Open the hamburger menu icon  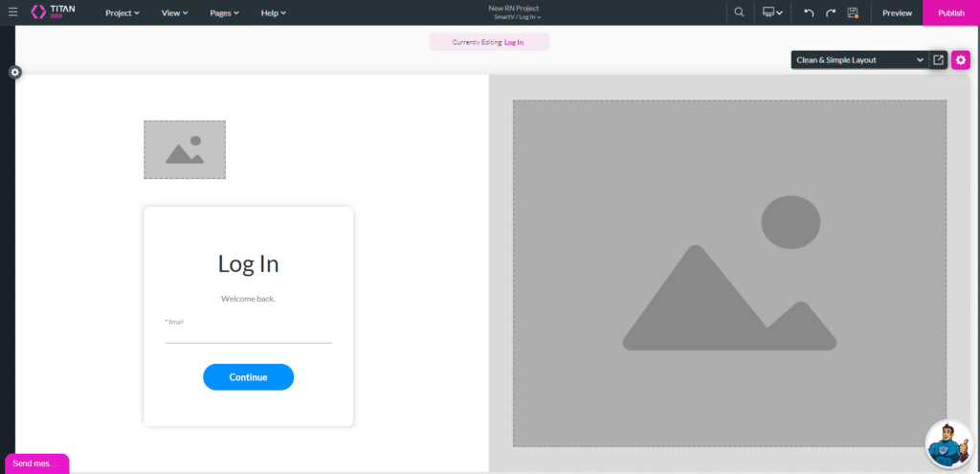coord(12,12)
